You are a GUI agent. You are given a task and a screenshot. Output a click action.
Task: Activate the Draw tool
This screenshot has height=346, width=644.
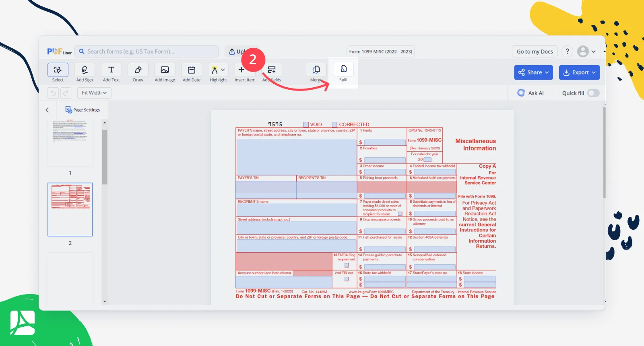[x=138, y=73]
